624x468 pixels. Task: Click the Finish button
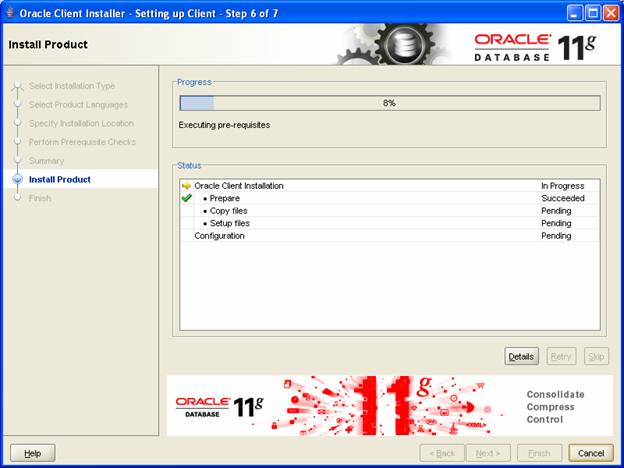(x=539, y=453)
